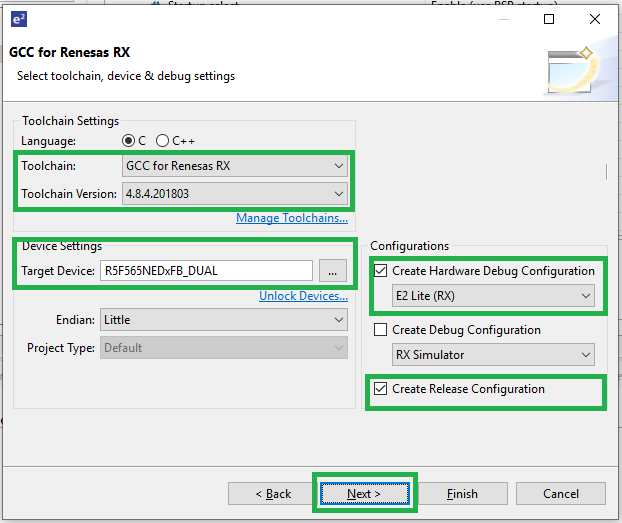
Task: Toggle Create Hardware Debug Configuration checkbox
Action: tap(380, 271)
